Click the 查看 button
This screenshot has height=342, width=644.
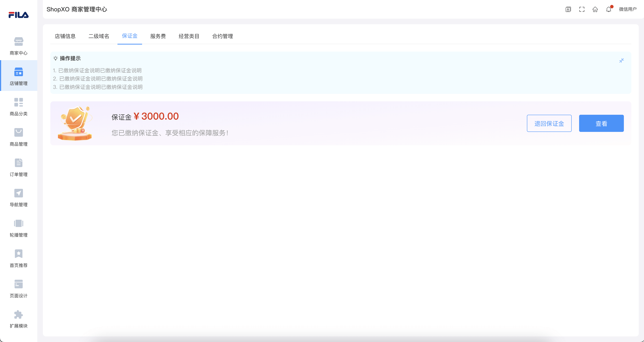pyautogui.click(x=601, y=123)
